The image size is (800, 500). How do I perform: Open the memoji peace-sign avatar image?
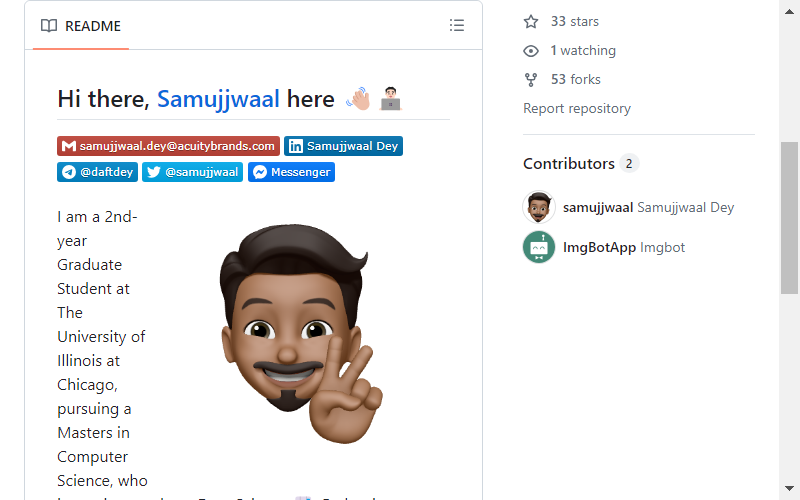[x=301, y=334]
